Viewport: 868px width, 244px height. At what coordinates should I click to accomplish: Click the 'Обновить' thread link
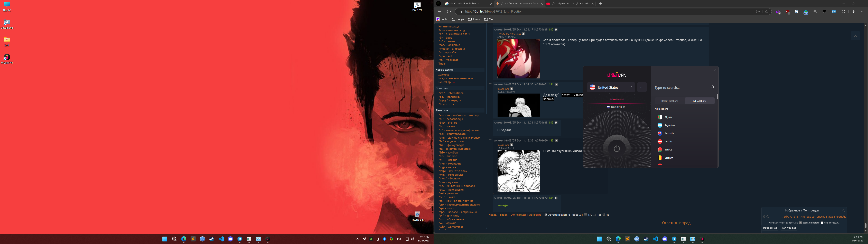tap(535, 215)
